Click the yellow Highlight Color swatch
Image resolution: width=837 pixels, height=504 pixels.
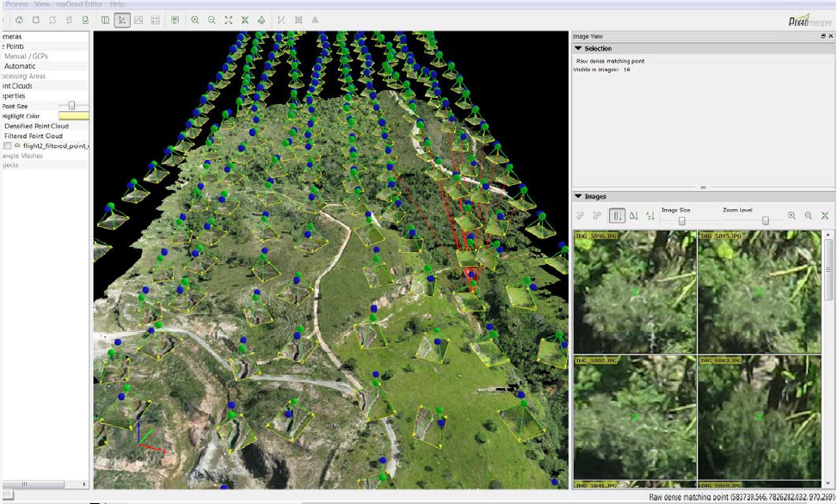[73, 116]
